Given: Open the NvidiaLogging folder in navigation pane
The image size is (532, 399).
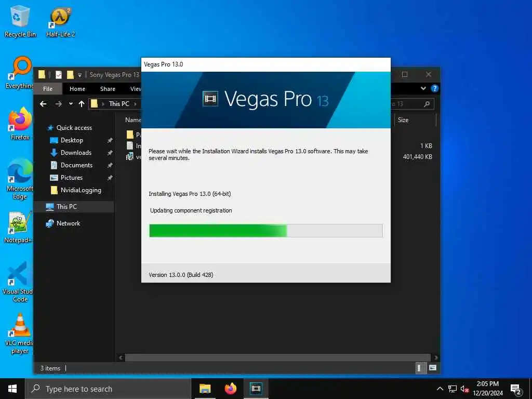Looking at the screenshot, I should tap(81, 190).
